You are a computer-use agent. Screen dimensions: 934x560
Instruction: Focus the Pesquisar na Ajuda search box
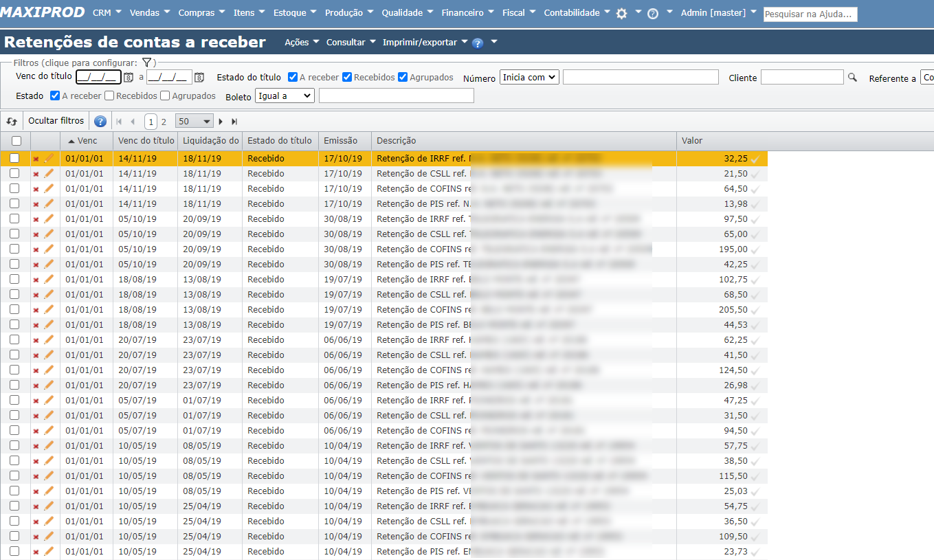(x=810, y=14)
